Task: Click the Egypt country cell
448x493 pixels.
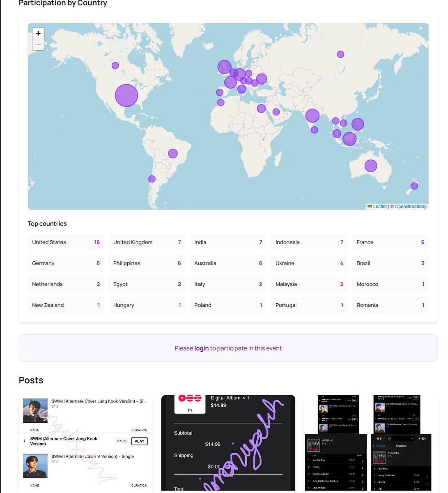Action: tap(147, 284)
